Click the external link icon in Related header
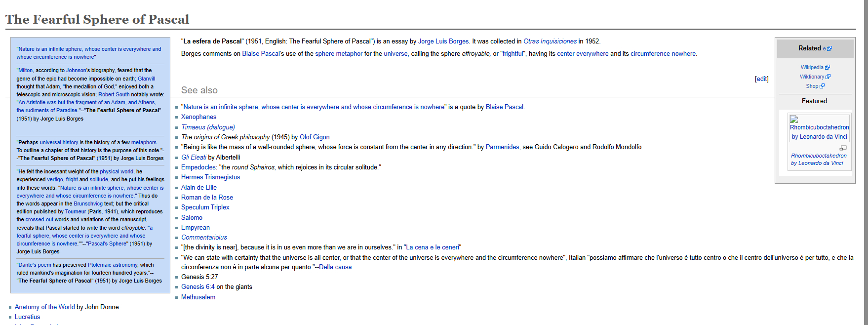868x325 pixels. pyautogui.click(x=829, y=48)
